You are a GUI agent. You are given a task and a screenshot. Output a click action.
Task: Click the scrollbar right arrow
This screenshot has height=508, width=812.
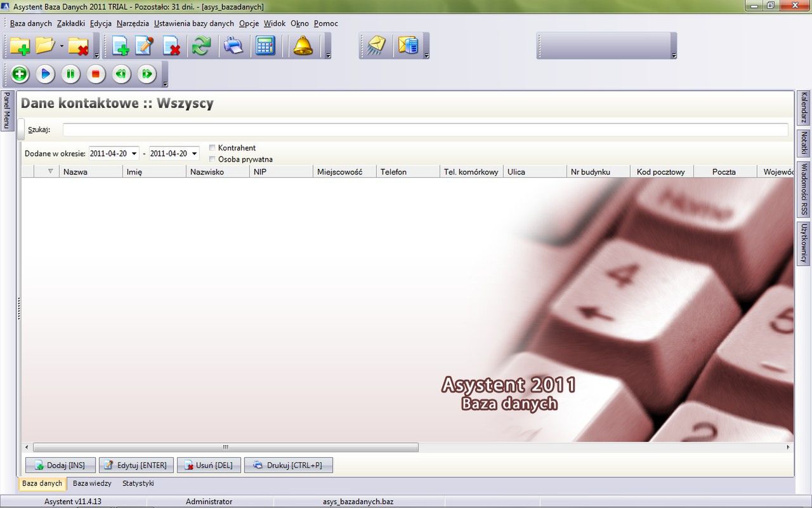coord(789,447)
